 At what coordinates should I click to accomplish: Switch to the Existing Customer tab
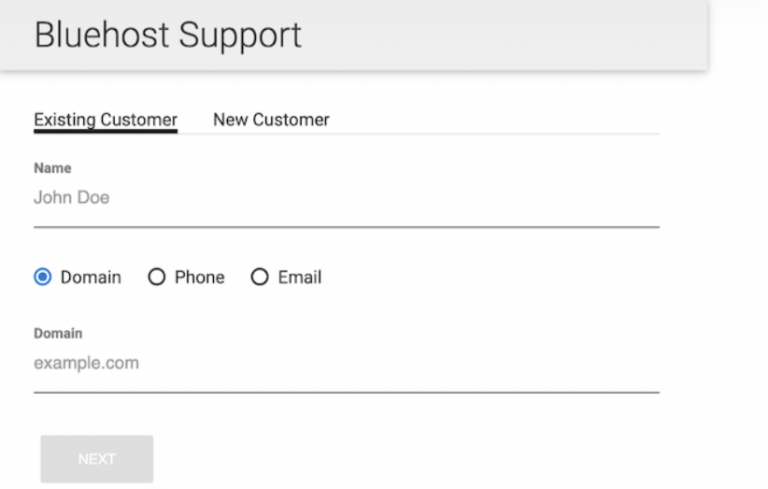click(x=105, y=119)
